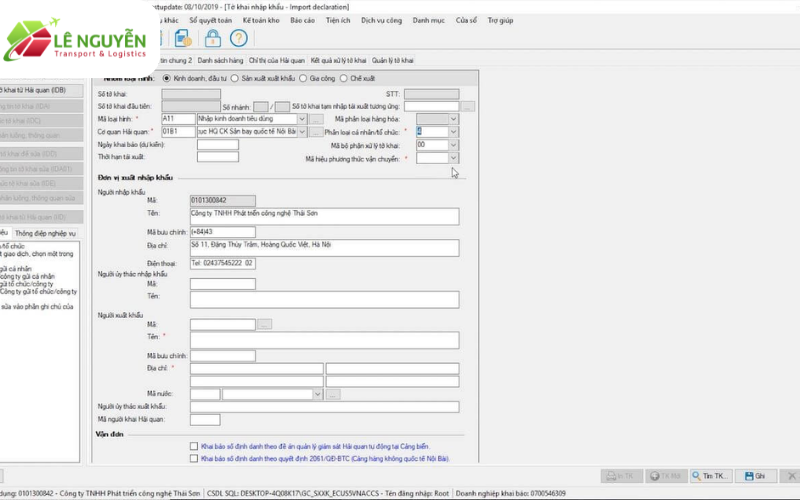Click Người ủy thác nhập khẩu Tên field
The width and height of the screenshot is (800, 500).
[324, 299]
